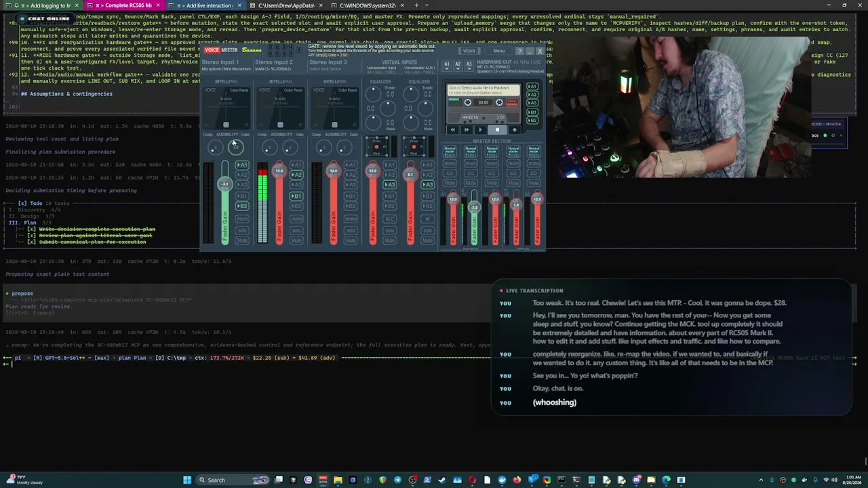Click Stereo Input 1 Comp knob

[214, 148]
